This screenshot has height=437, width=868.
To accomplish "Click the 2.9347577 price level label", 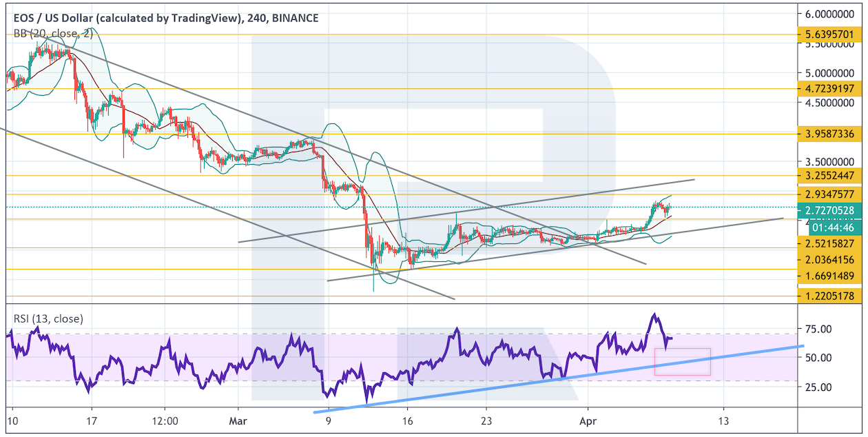I will pyautogui.click(x=829, y=194).
